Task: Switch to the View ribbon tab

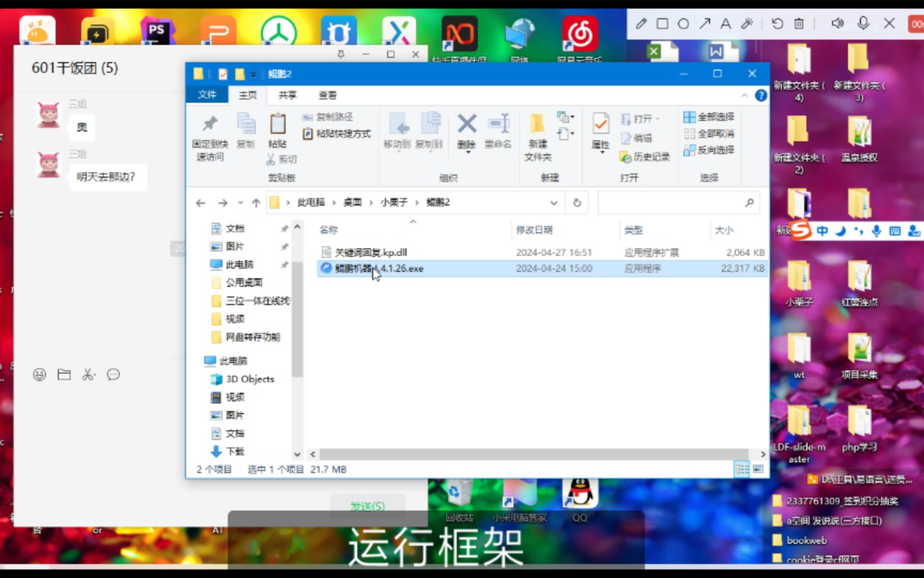Action: pos(328,95)
